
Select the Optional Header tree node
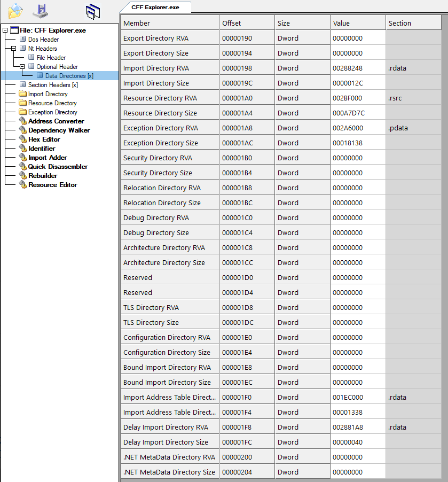(x=57, y=67)
